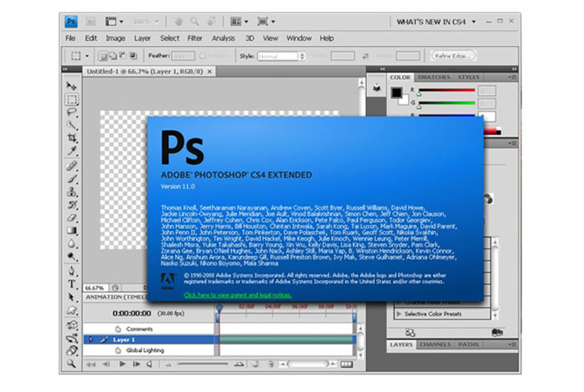Viewport: 584px width, 392px height.
Task: Click the Refine Edge button
Action: 453,56
